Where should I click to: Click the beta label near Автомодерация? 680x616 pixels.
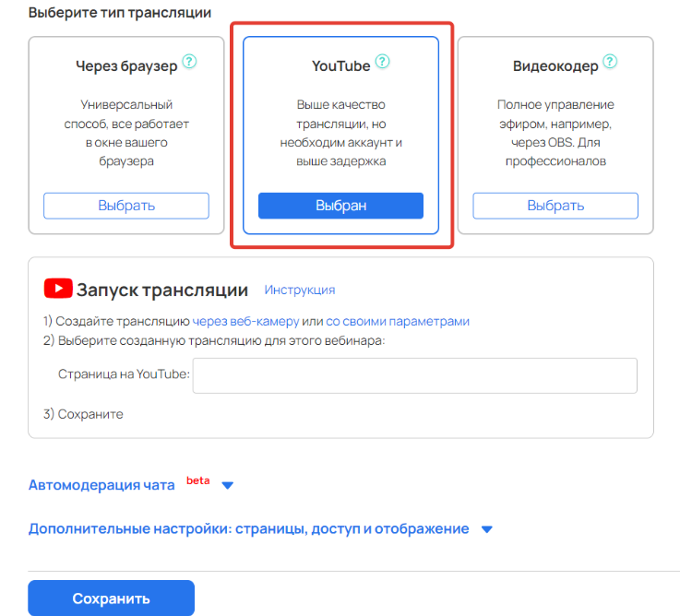tap(198, 480)
